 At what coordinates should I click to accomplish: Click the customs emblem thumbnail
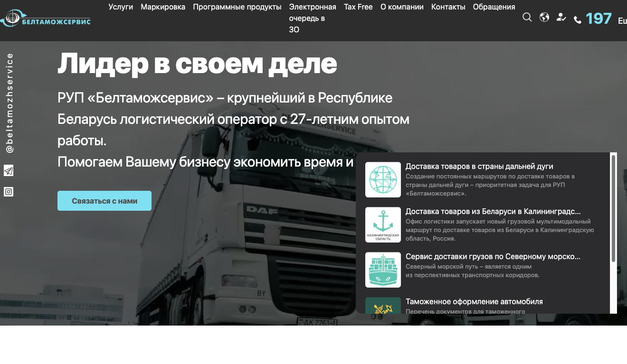[383, 306]
